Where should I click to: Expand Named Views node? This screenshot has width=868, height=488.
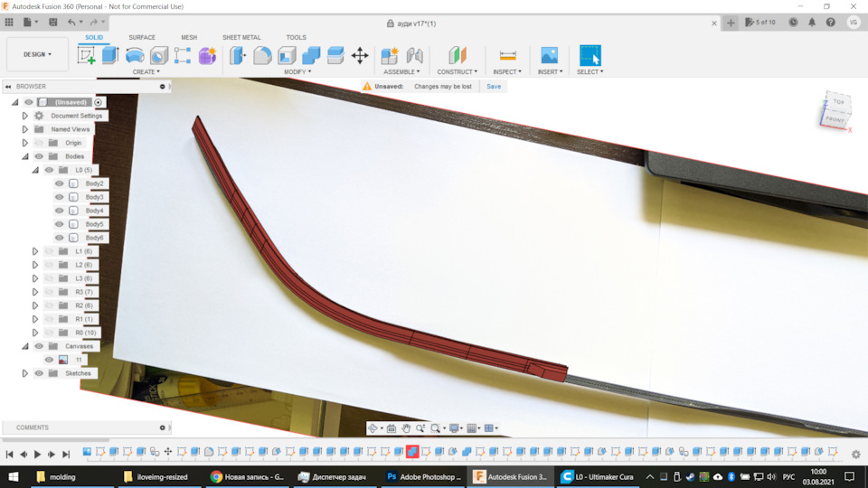point(25,129)
